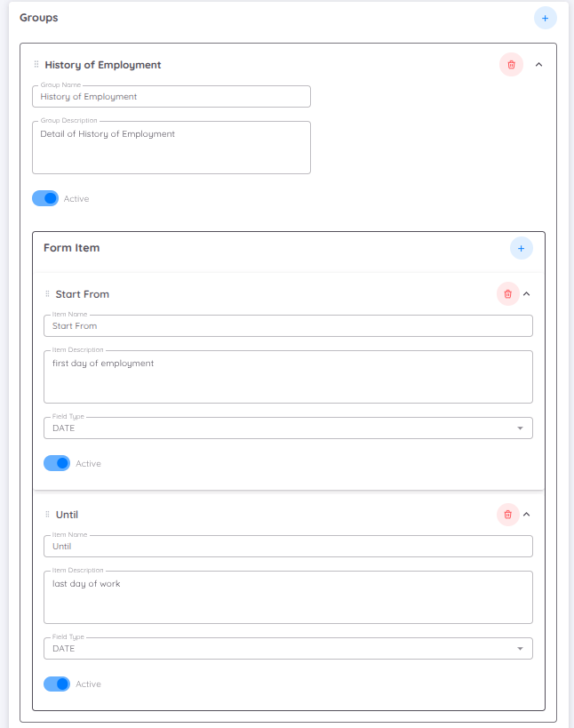Delete the Until form item
574x728 pixels.
(507, 514)
